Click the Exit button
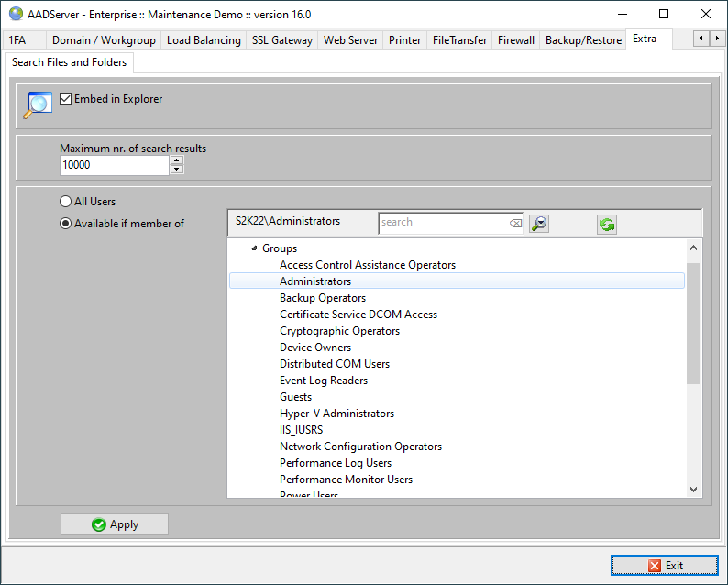728x585 pixels. (x=665, y=566)
